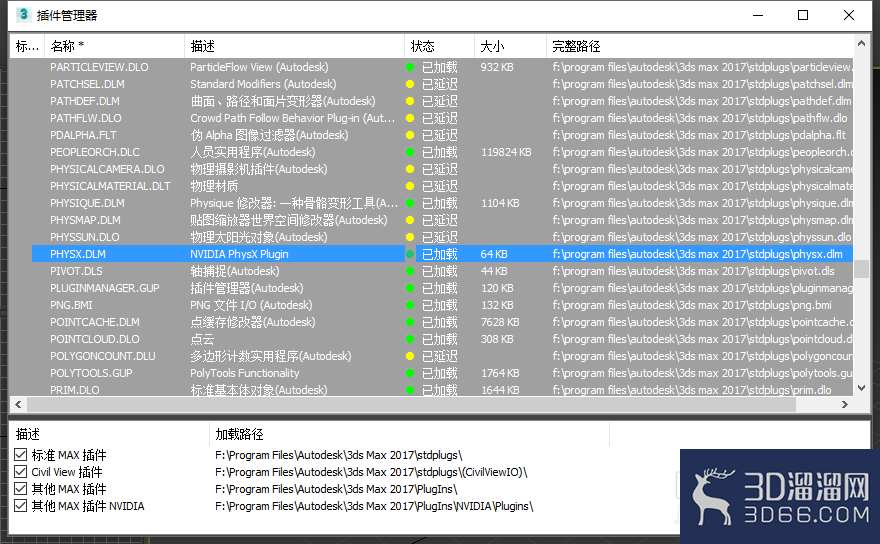
Task: Click the highlighted PHYSX.DLM name
Action: pos(77,254)
